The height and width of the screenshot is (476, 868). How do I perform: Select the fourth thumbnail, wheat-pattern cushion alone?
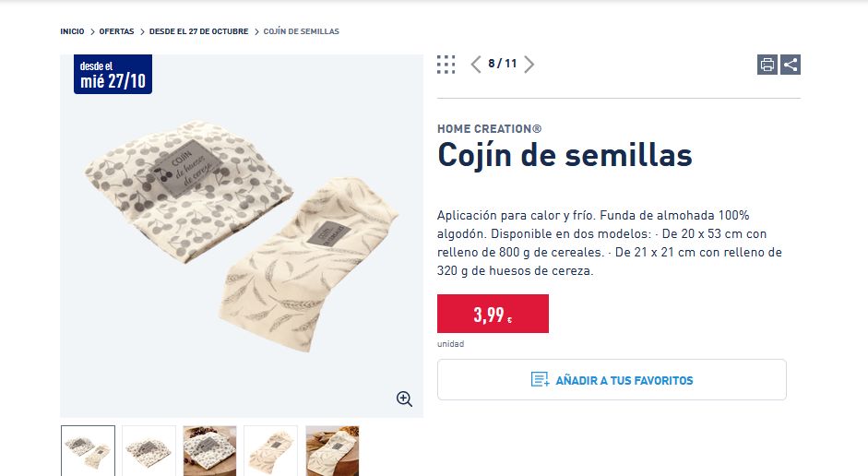271,450
